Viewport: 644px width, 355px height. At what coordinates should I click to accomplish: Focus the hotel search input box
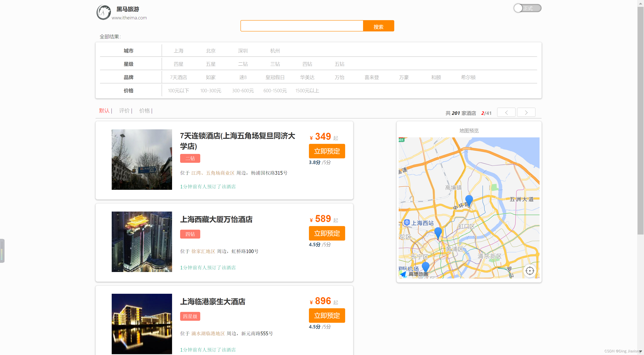(302, 26)
